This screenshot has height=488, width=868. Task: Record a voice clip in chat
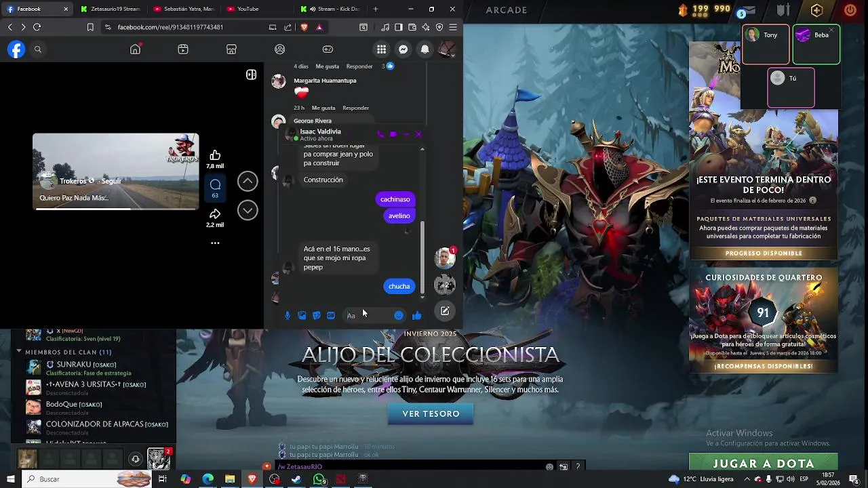(x=288, y=315)
